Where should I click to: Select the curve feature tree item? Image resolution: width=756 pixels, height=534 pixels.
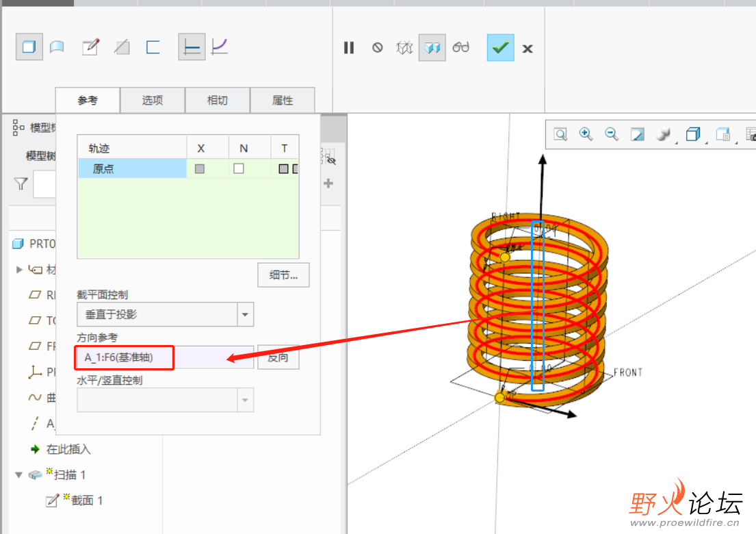pyautogui.click(x=42, y=398)
